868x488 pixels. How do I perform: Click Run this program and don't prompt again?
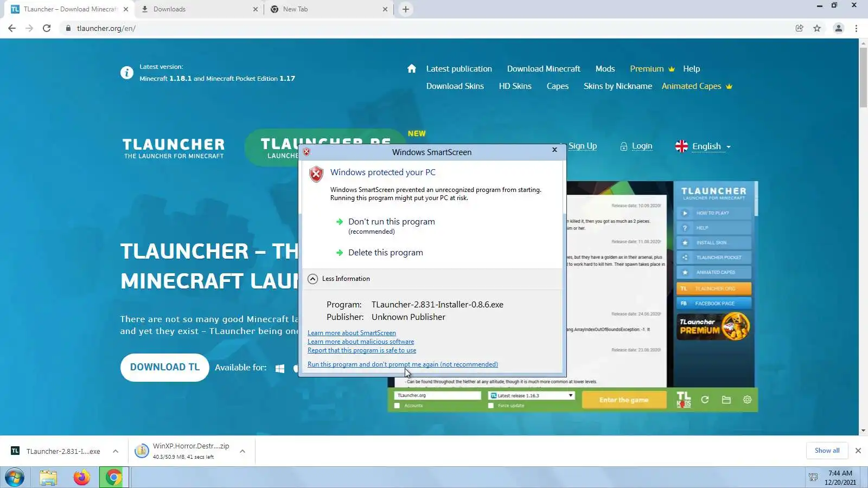[x=403, y=364]
